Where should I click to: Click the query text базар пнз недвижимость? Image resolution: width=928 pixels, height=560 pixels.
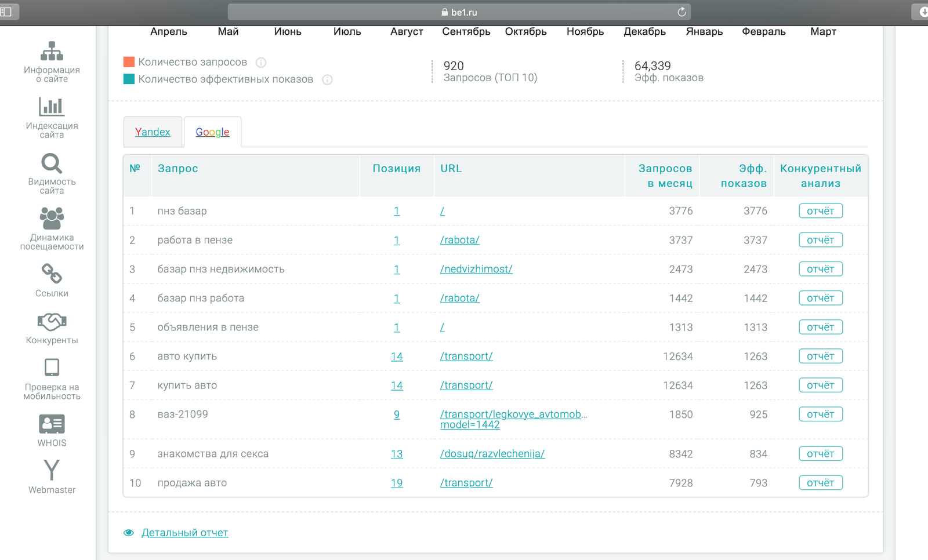click(221, 269)
